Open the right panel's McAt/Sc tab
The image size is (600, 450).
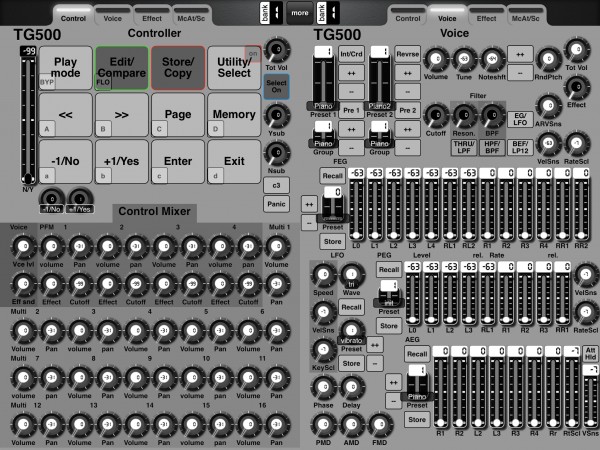(526, 18)
